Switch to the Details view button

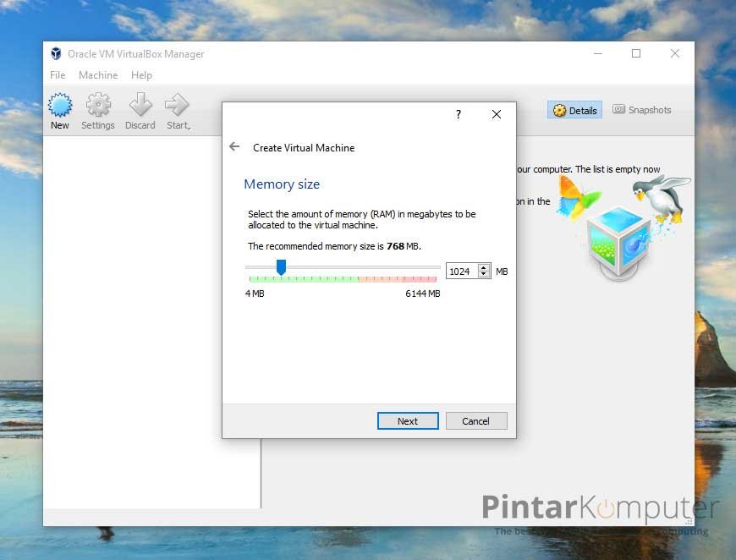[574, 110]
